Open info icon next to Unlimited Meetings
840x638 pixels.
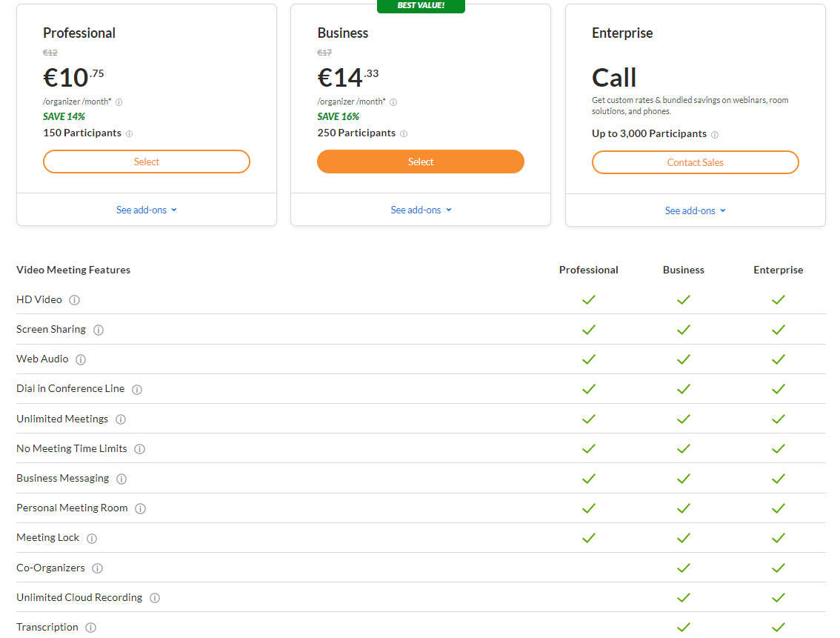pyautogui.click(x=121, y=419)
